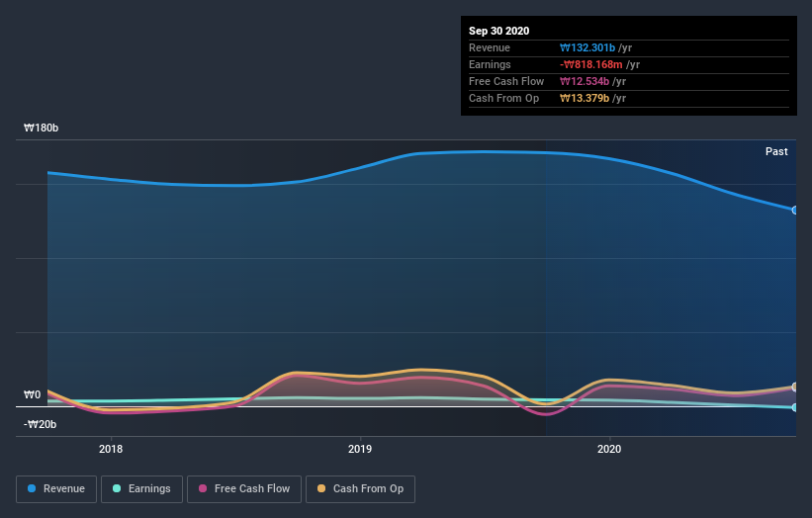Click the Revenue line endpoint marker
Screen dimensions: 812x518
(794, 211)
